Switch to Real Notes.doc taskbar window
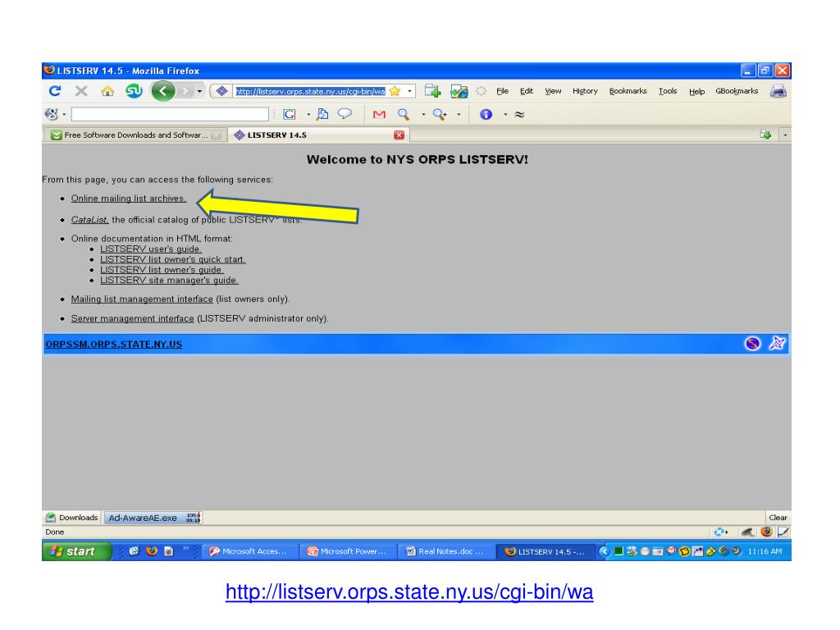The width and height of the screenshot is (840, 630). (447, 551)
